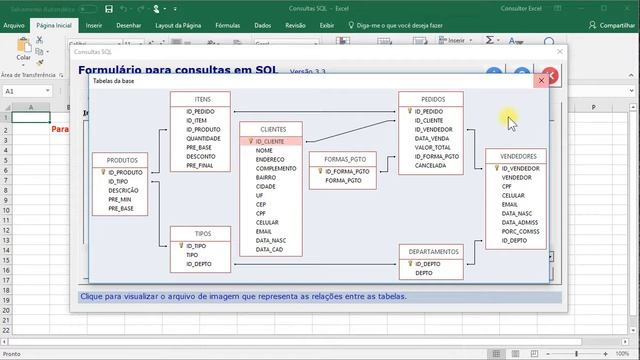Click the Redo arrow in the title bar

[x=140, y=9]
